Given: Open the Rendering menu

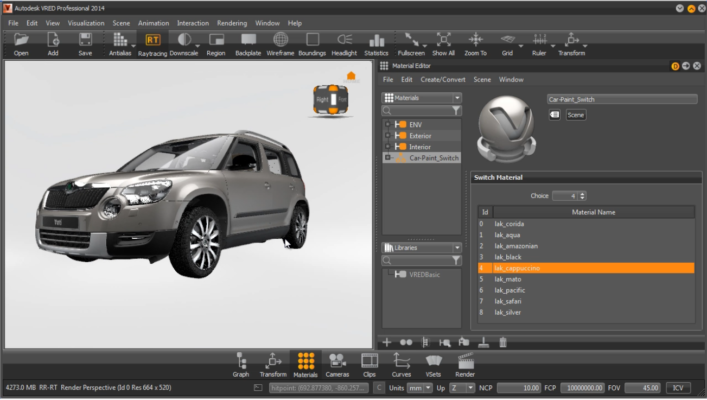Looking at the screenshot, I should click(x=232, y=23).
